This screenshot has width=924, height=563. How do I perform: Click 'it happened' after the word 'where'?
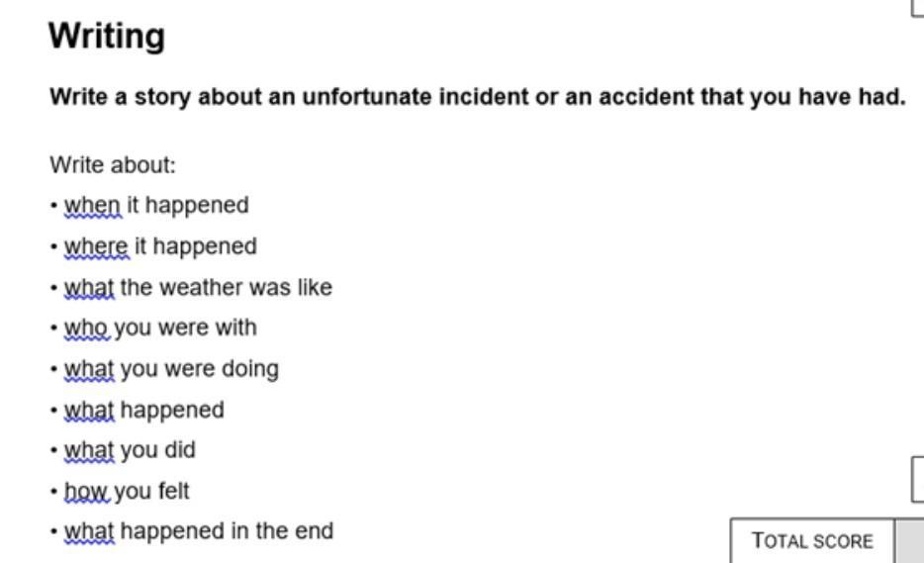196,245
